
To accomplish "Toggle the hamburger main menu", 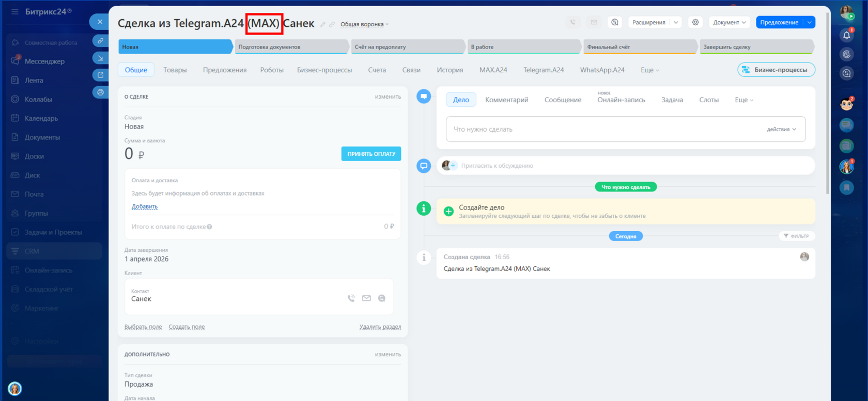I will 15,12.
